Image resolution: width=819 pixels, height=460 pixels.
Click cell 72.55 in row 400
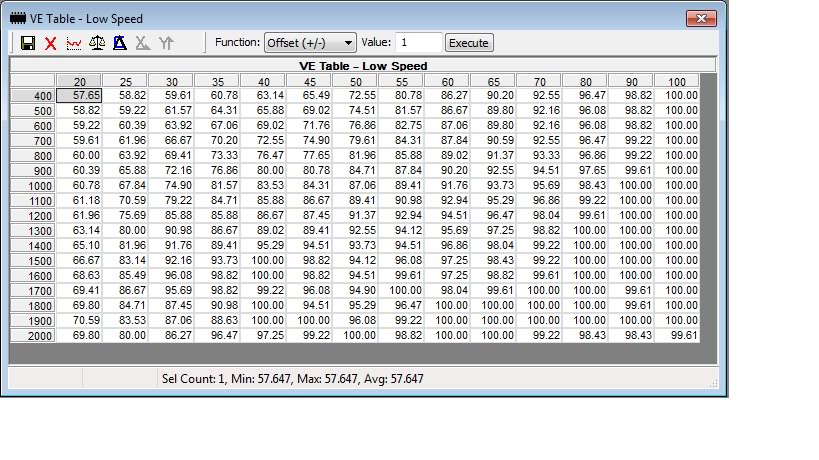point(355,96)
